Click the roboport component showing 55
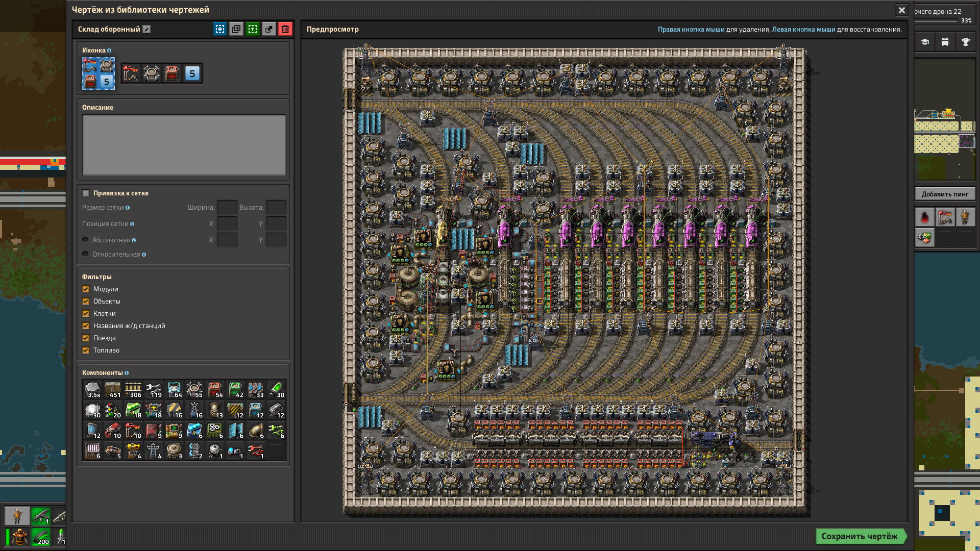Image resolution: width=980 pixels, height=551 pixels. coord(194,390)
